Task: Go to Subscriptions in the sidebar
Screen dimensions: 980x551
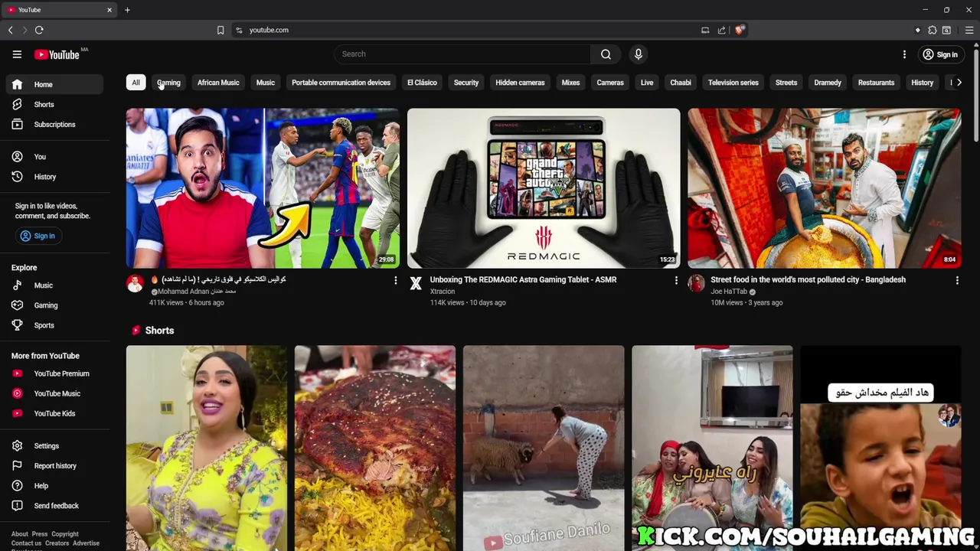Action: coord(54,124)
